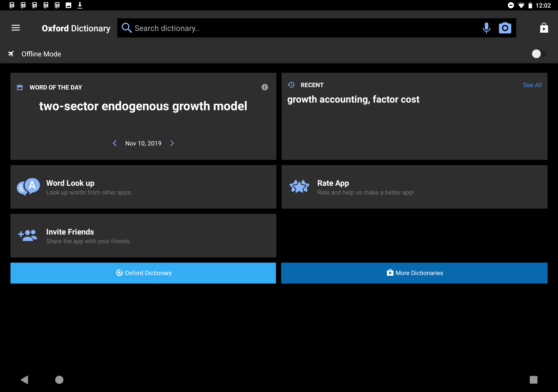Open word two-sector endogenous growth model
This screenshot has height=392, width=558.
[143, 106]
